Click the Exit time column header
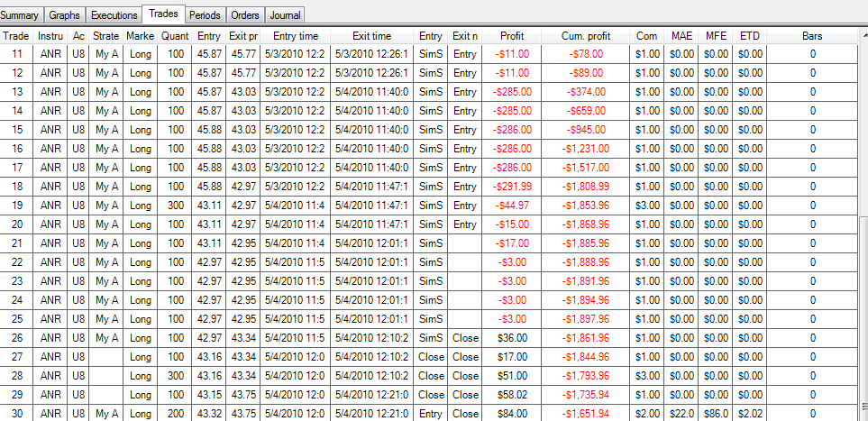 click(372, 36)
